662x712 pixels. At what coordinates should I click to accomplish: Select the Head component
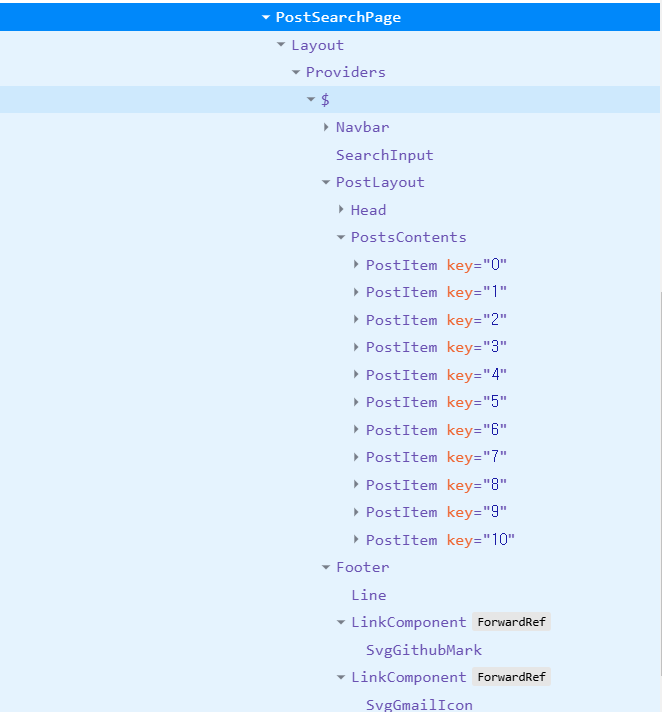tap(368, 210)
